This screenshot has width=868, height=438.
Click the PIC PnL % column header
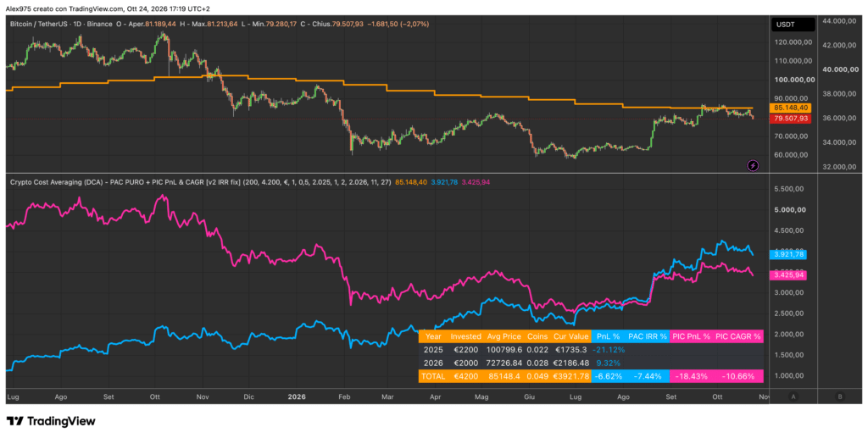(x=690, y=336)
